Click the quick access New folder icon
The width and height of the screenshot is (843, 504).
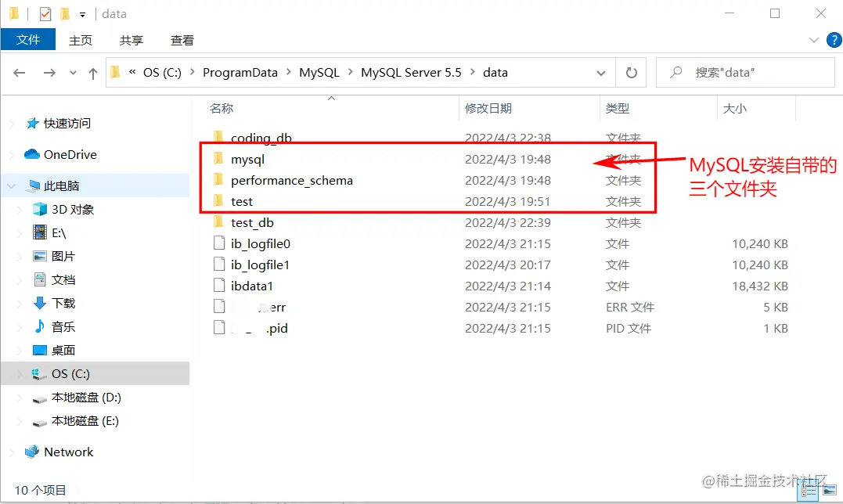point(65,13)
